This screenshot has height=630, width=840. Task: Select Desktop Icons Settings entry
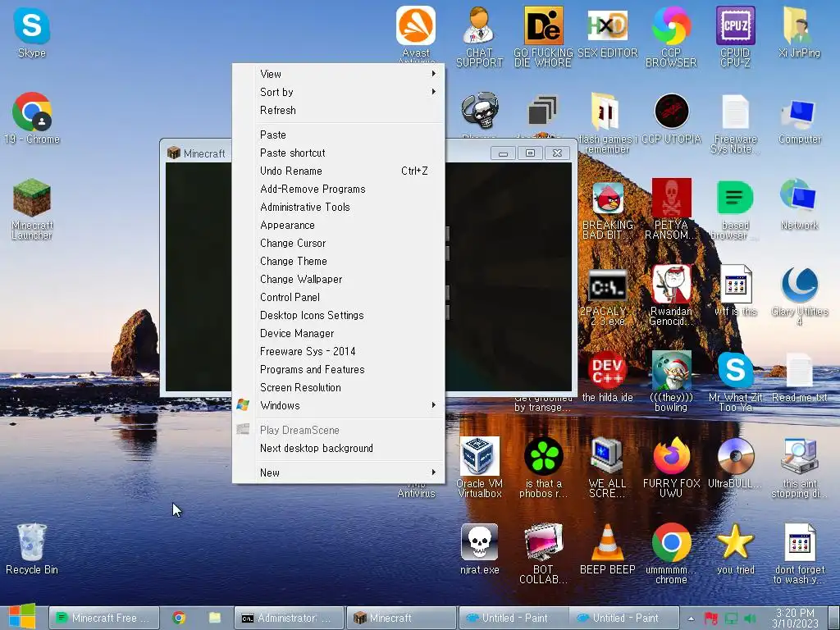(339, 316)
